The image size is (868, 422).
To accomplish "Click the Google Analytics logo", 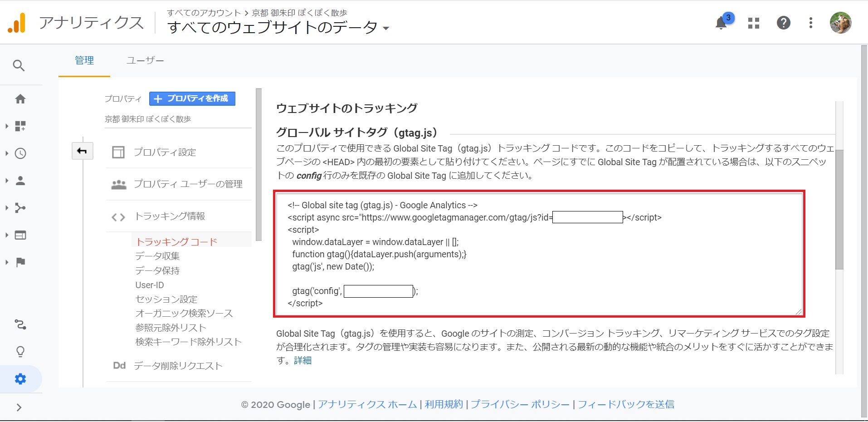I will pos(16,23).
